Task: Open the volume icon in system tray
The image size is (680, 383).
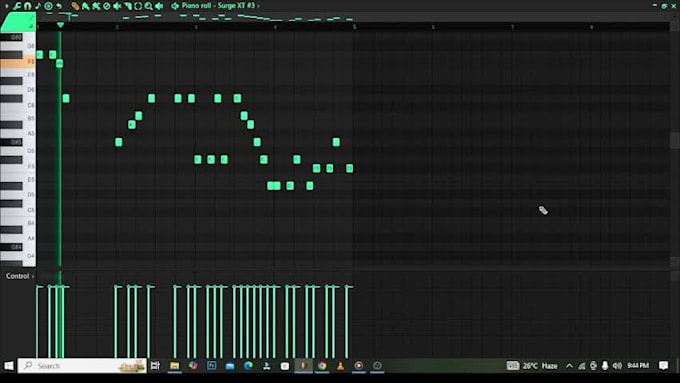Action: [617, 366]
